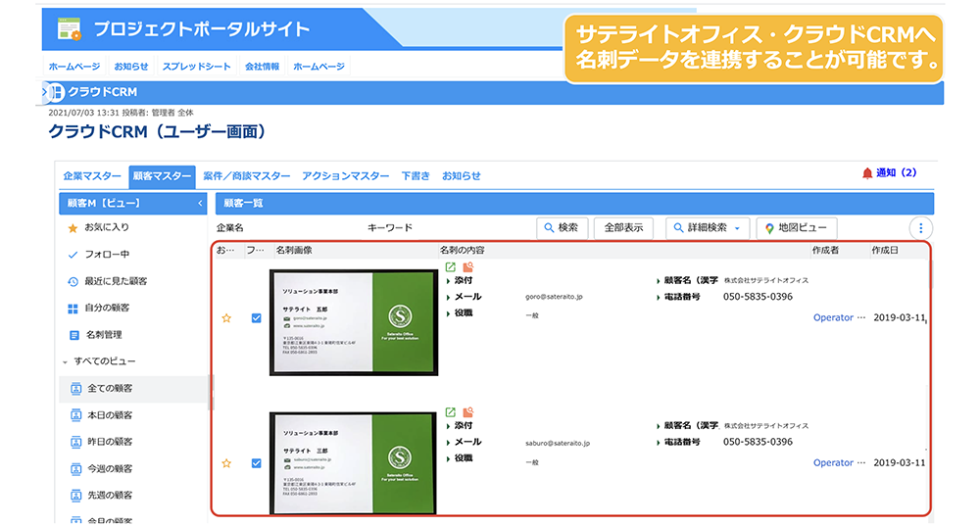980x526 pixels.
Task: Uncheck follow checkbox for goro@sateraito.jp row
Action: (x=256, y=318)
